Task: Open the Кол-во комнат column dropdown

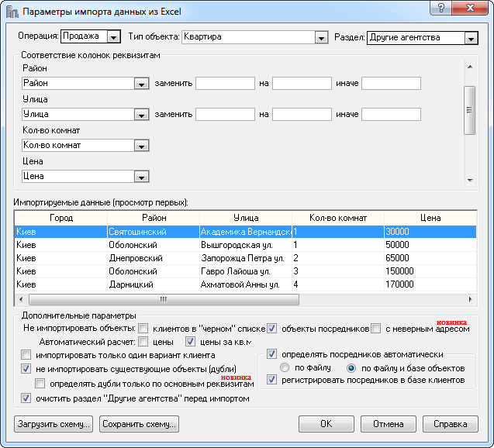Action: point(141,145)
